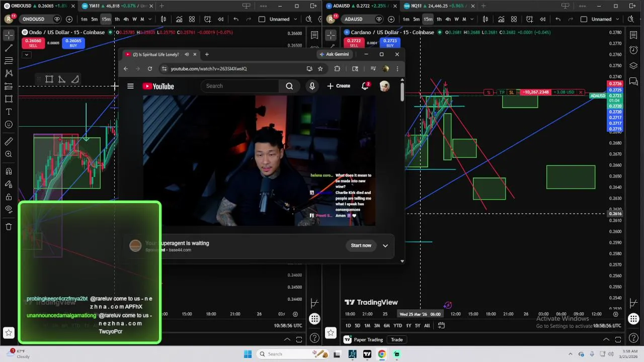Click the Trade button beside Paper Trading
Image resolution: width=644 pixels, height=362 pixels.
[397, 340]
